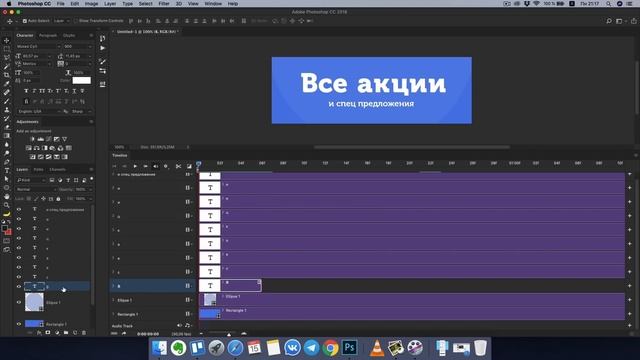
Task: Click Add layer mask icon
Action: (48, 333)
